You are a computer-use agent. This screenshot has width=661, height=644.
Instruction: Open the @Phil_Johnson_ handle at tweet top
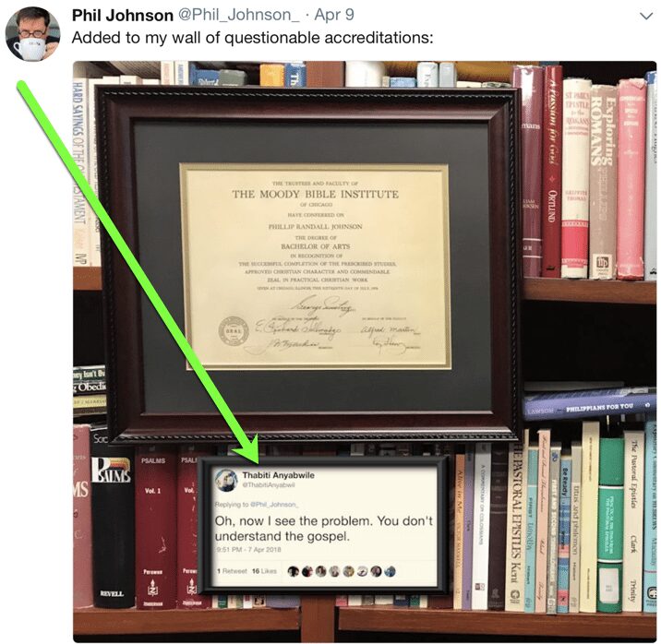(239, 16)
